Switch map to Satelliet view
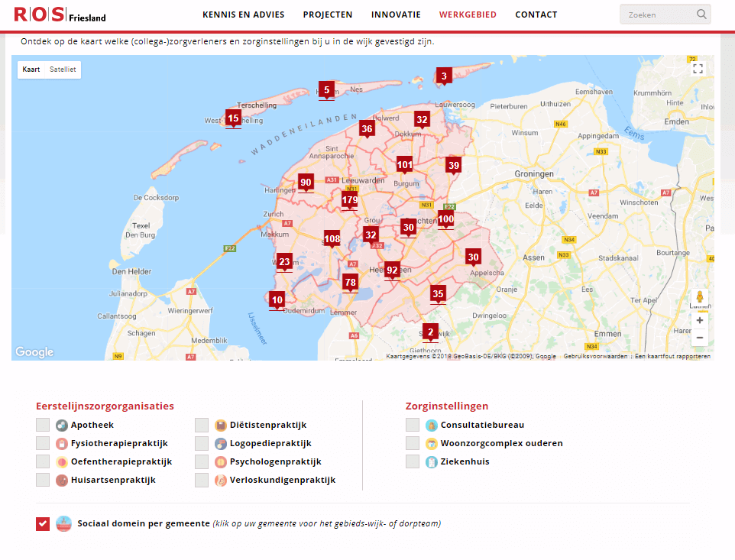Image resolution: width=735 pixels, height=560 pixels. click(63, 70)
